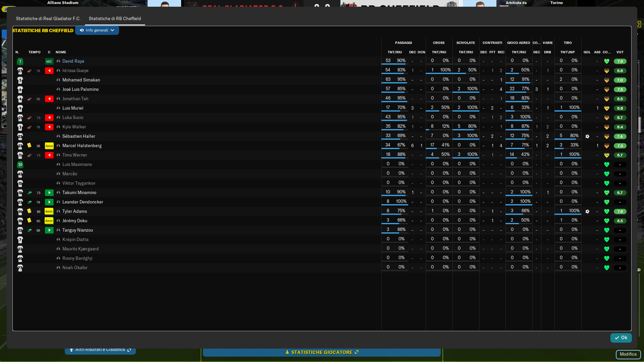Click Mohamed Simakan's 95% pass completion value
644x362 pixels.
(x=401, y=80)
